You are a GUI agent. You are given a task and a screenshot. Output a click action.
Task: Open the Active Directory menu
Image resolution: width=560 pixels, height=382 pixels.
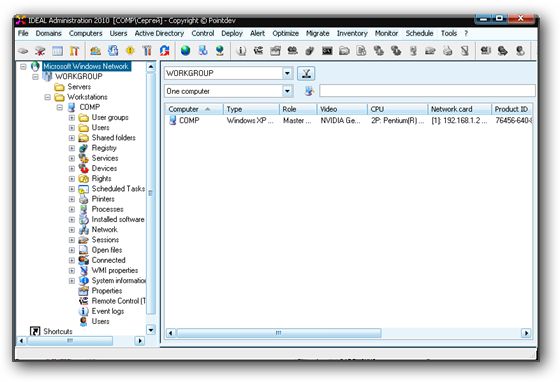point(159,33)
